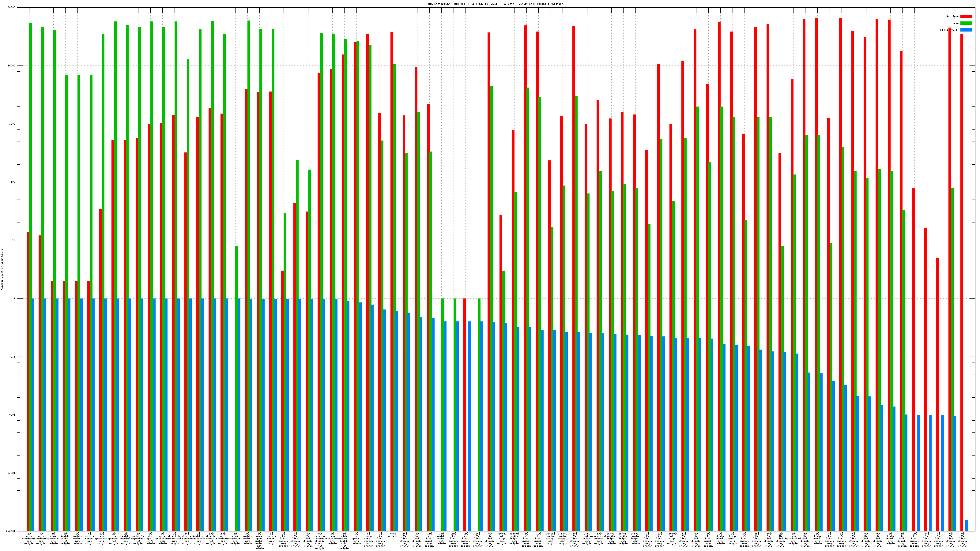Click the 0.0001 y-axis tick label
This screenshot has width=980, height=551.
pos(11,531)
